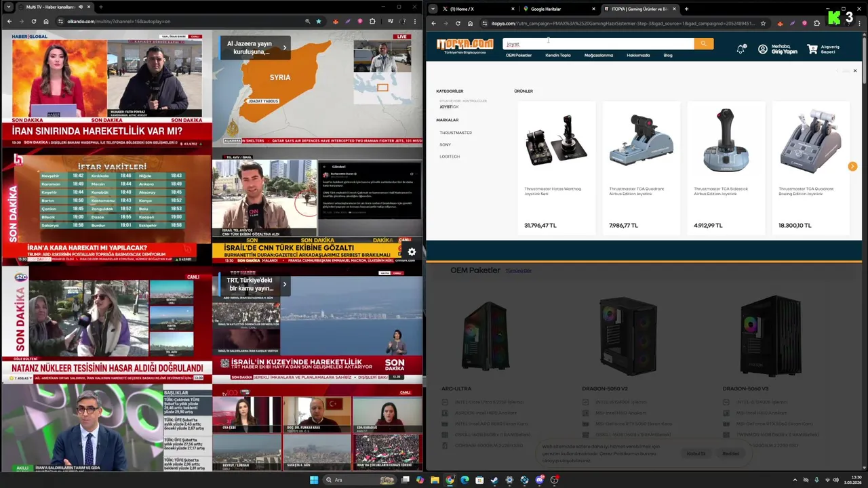Go back in the Itopya browser window
868x488 pixels.
tap(433, 23)
